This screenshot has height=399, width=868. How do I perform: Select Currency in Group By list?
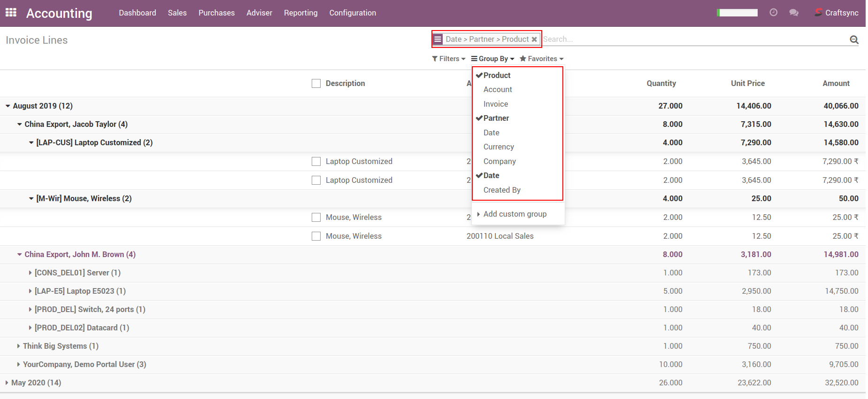pyautogui.click(x=499, y=147)
